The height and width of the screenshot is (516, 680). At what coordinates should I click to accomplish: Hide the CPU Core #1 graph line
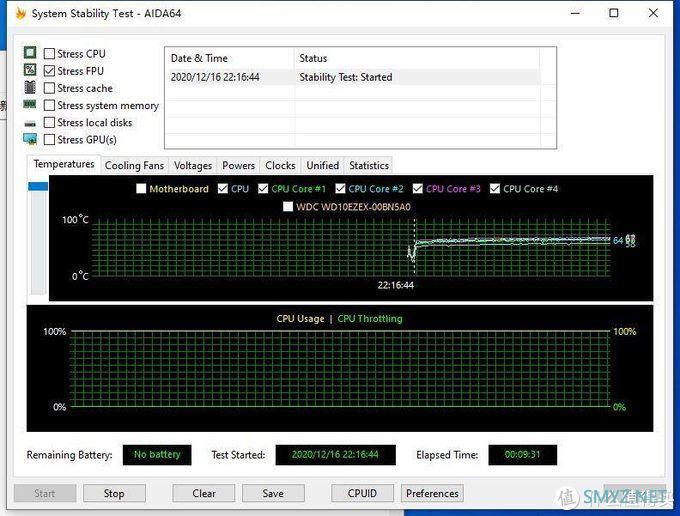point(263,189)
